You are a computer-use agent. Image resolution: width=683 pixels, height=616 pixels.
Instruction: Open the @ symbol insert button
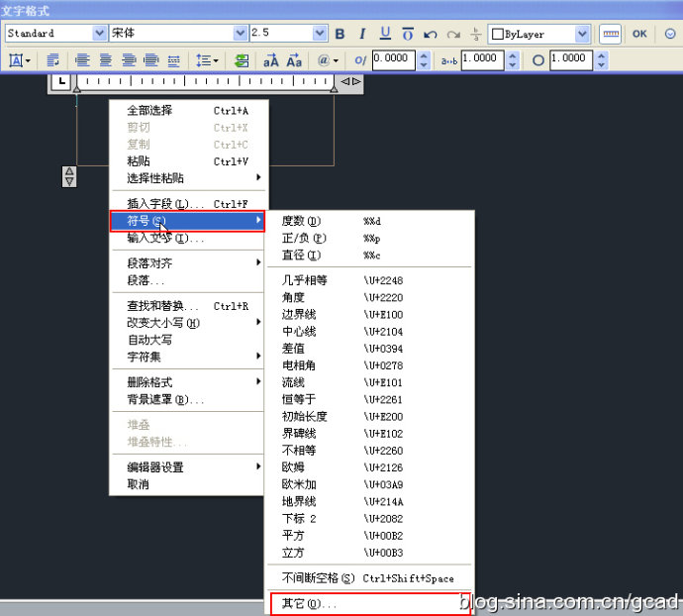(326, 60)
